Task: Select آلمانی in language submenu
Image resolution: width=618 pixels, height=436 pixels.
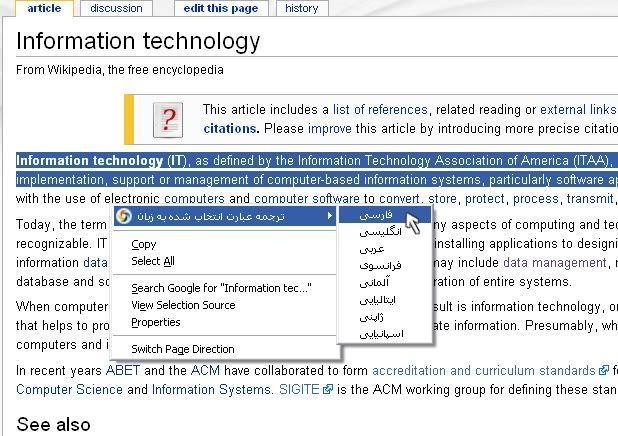Action: 385,283
